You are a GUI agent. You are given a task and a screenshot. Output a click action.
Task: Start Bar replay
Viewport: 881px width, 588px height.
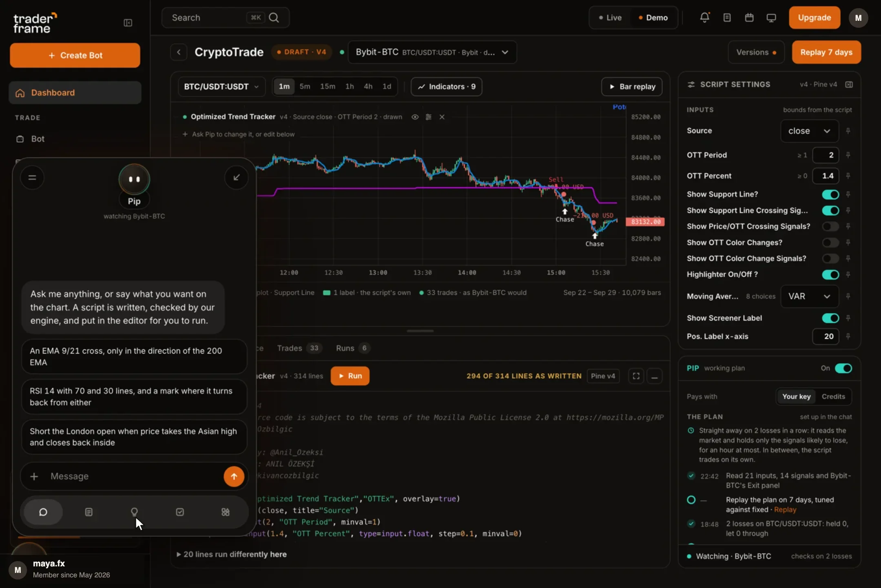tap(632, 86)
